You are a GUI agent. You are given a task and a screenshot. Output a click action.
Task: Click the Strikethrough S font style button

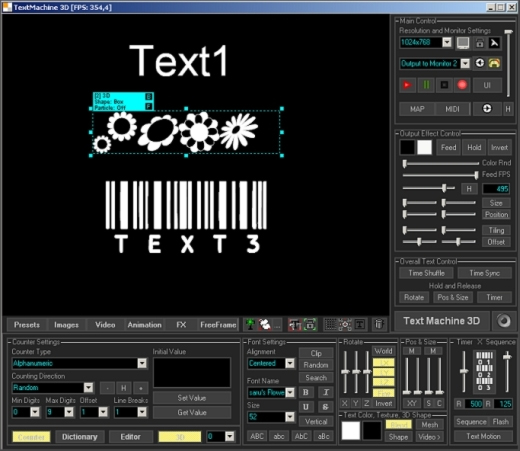pos(326,407)
